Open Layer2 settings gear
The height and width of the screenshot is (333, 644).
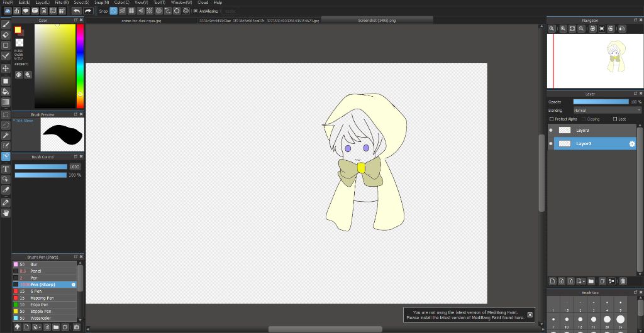pyautogui.click(x=632, y=143)
